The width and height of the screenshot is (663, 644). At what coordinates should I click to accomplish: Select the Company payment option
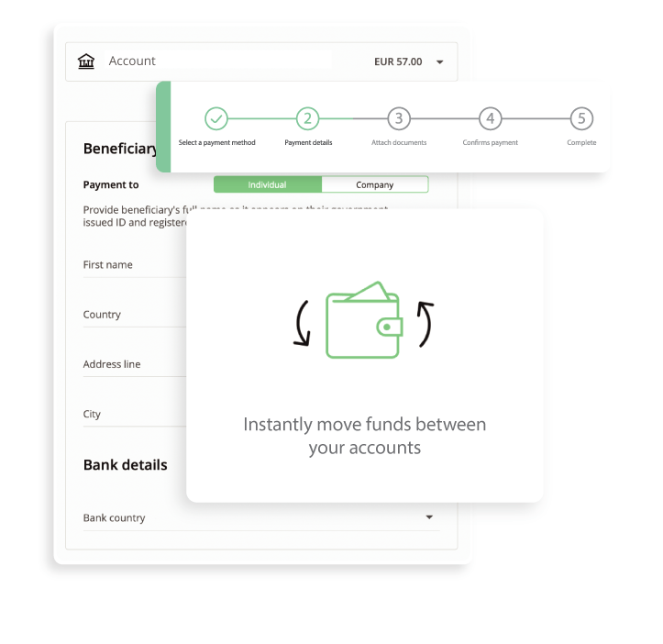coord(375,184)
